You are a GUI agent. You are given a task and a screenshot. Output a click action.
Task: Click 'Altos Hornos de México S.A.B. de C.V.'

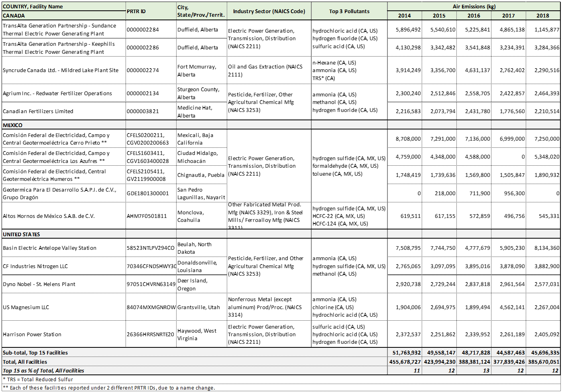(49, 216)
